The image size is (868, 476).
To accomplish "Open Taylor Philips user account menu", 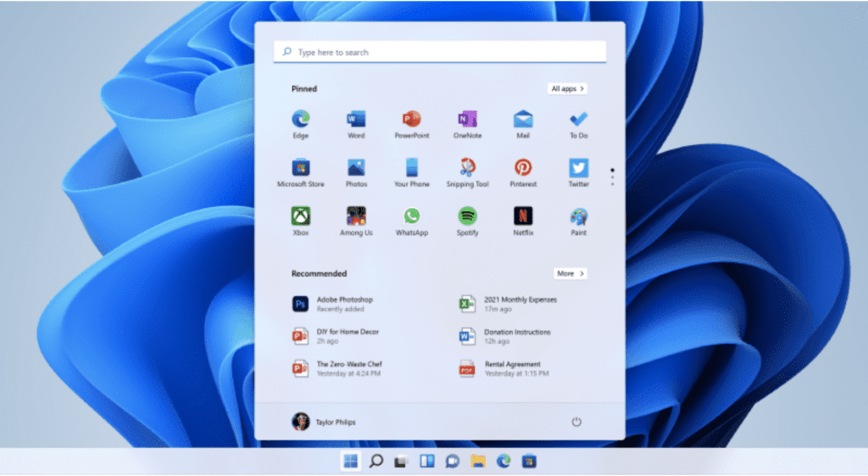I will pyautogui.click(x=324, y=422).
